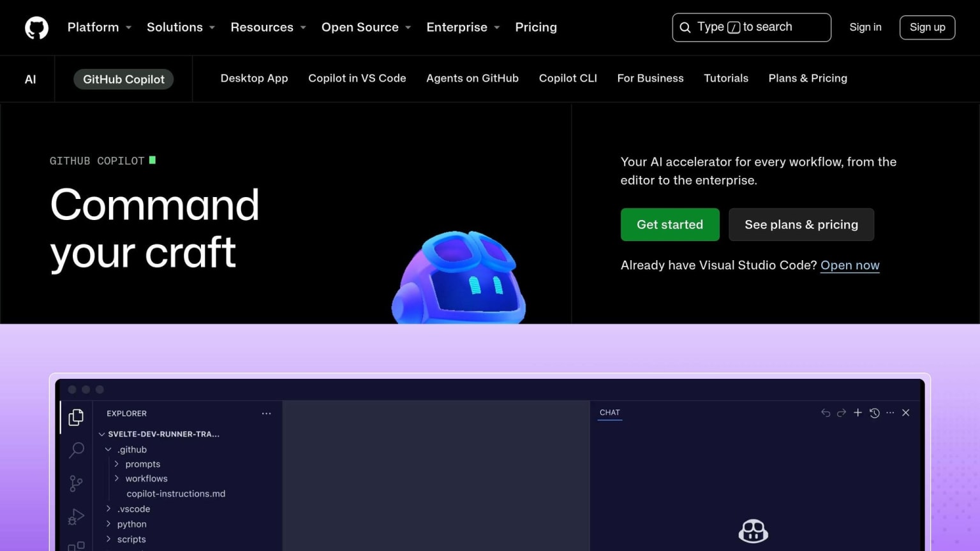Open Agents on GitHub tab
Screen dimensions: 980x551
[x=472, y=78]
